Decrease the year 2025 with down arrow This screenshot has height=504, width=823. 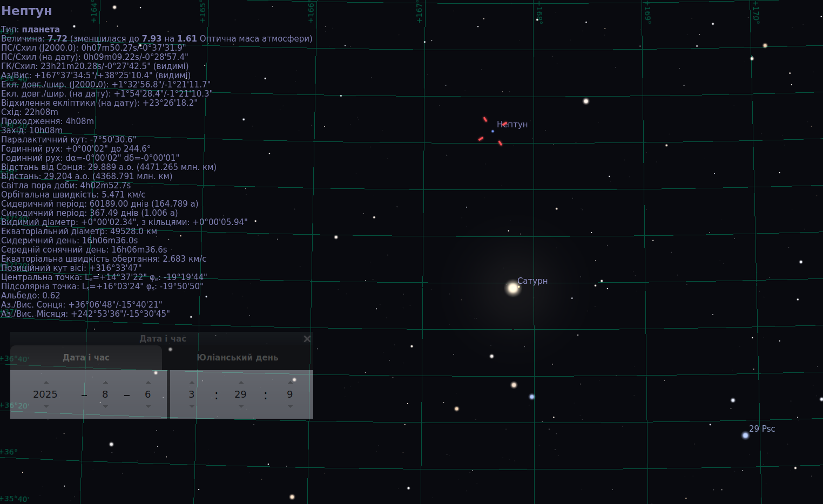[46, 406]
